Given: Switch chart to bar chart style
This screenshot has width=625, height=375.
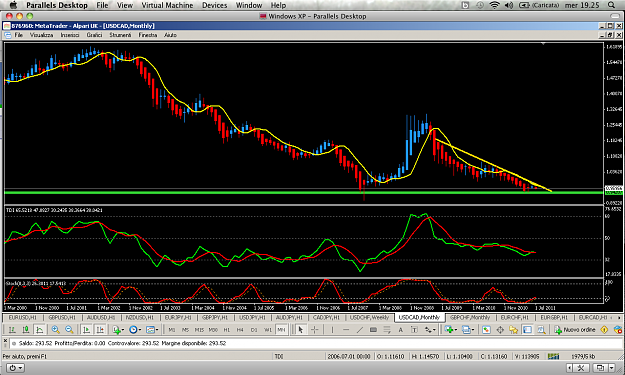Looking at the screenshot, I should 12,330.
